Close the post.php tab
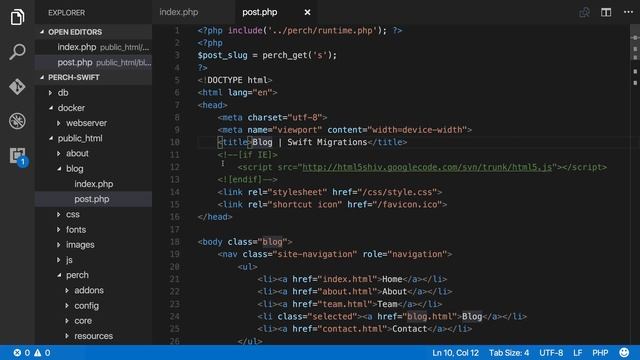This screenshot has height=360, width=640. (x=307, y=13)
